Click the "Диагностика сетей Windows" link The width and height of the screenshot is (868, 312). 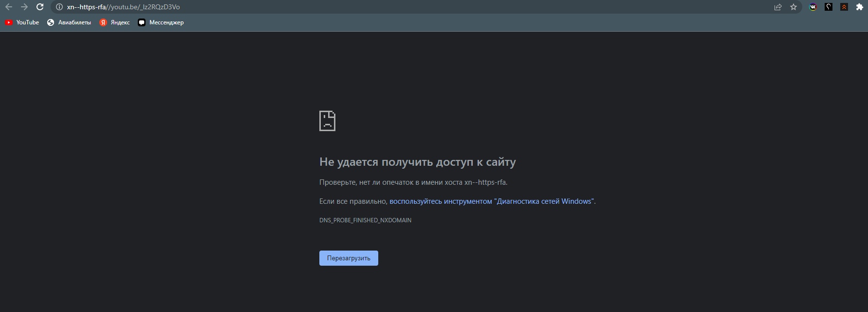pos(492,201)
